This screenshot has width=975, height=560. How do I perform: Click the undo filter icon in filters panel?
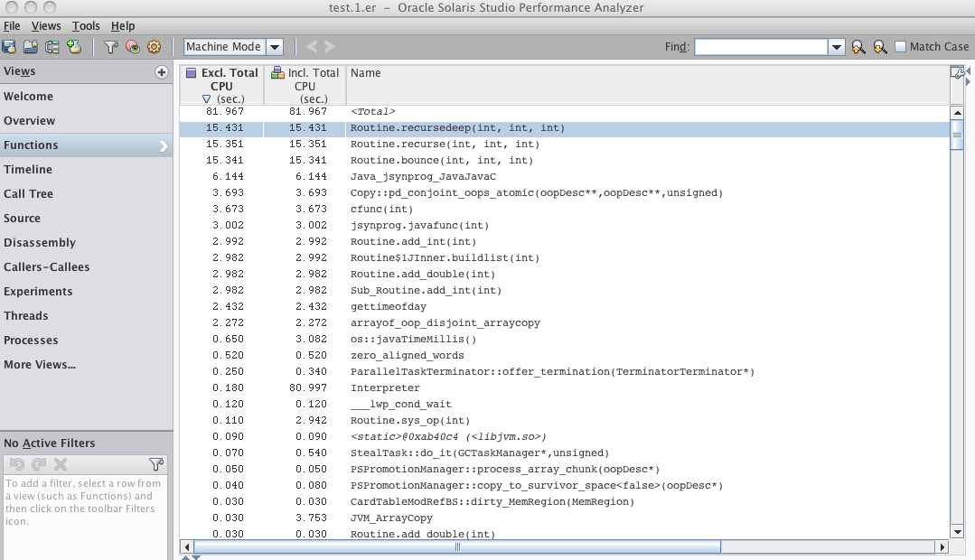(17, 464)
